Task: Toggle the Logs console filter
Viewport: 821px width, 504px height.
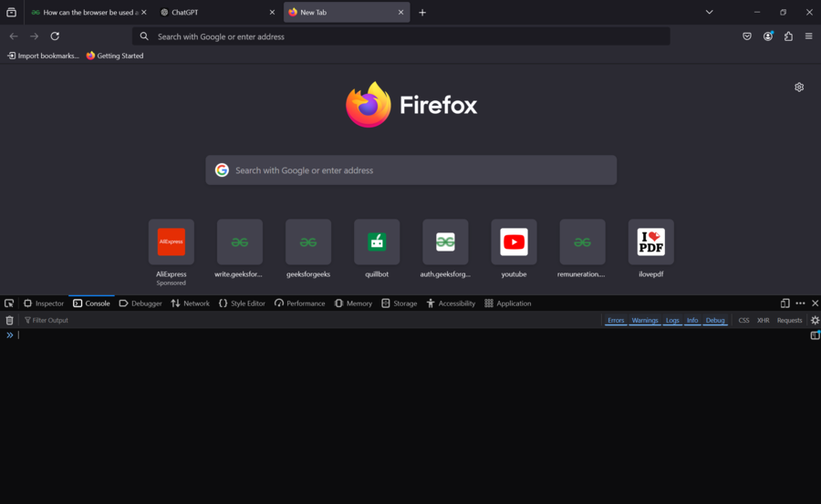Action: (672, 320)
